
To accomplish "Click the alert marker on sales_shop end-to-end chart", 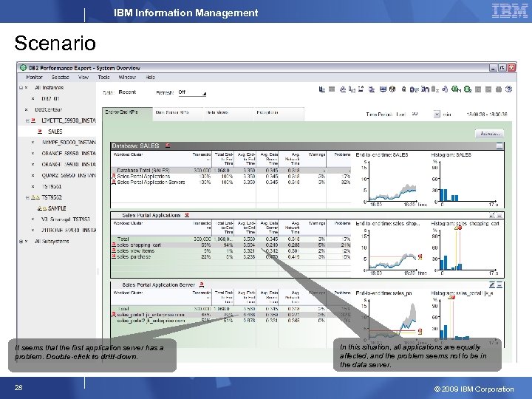I will pyautogui.click(x=420, y=257).
